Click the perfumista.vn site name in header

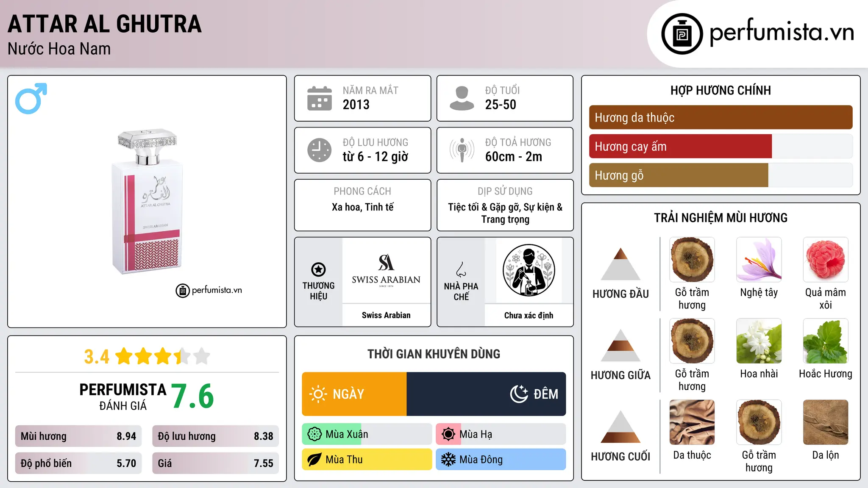[782, 32]
